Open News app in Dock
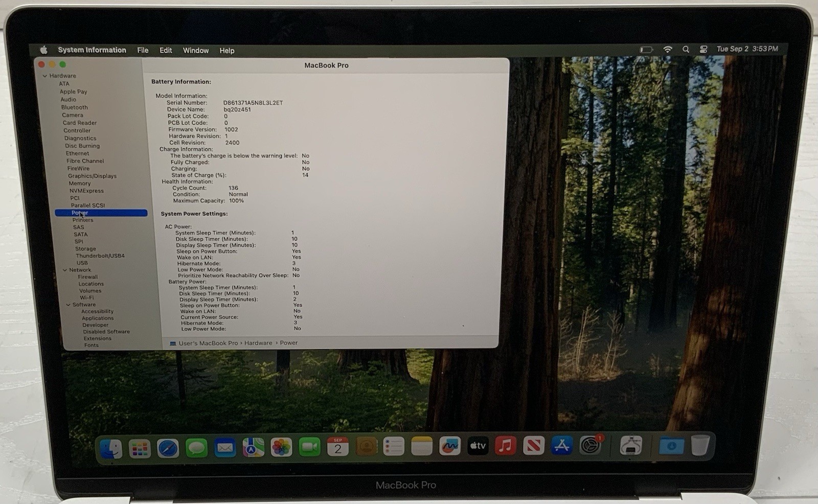 [534, 446]
